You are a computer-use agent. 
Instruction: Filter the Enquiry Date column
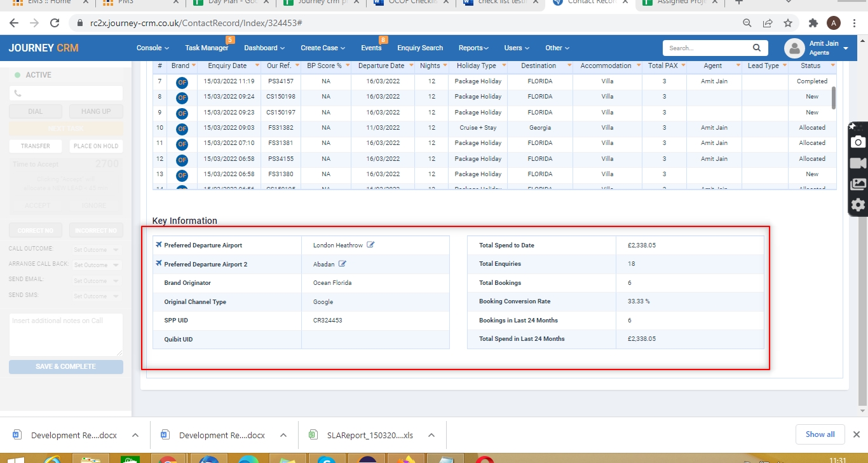tap(257, 66)
